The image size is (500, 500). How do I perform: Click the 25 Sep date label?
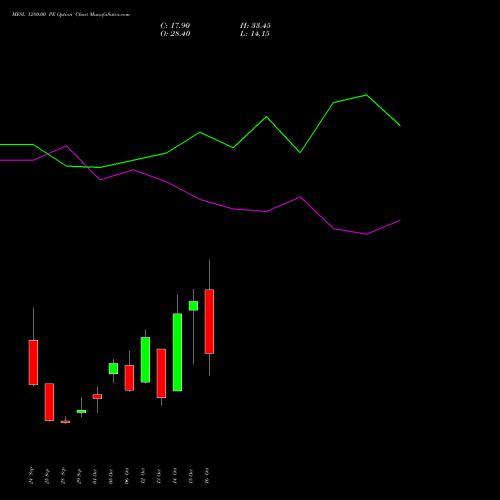[x=47, y=476]
